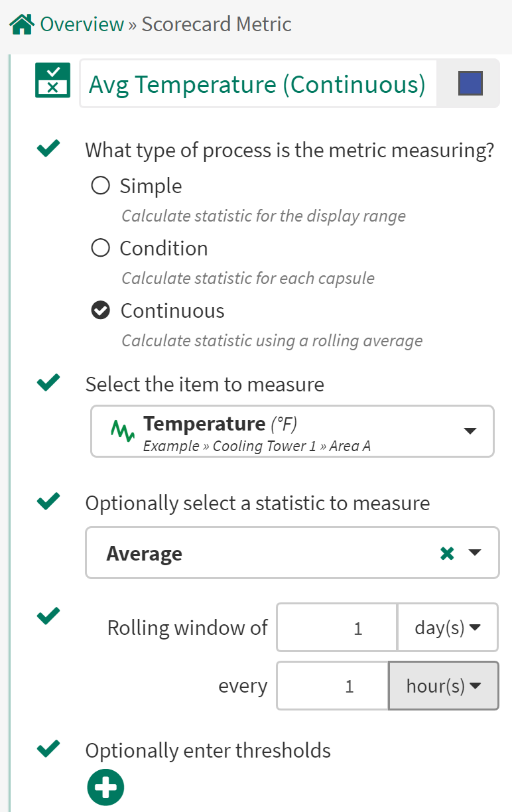Viewport: 512px width, 812px height.
Task: Click the checkmark beside the rolling window step
Action: coord(47,616)
